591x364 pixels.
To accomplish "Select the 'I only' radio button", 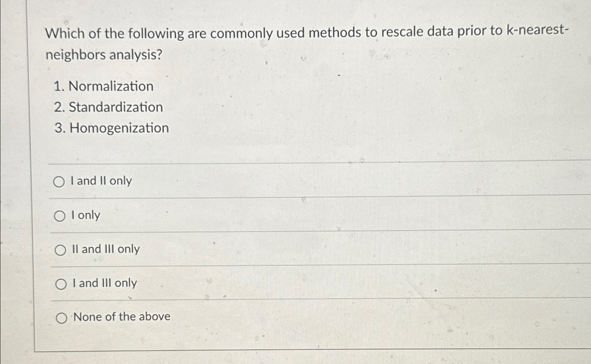I will (60, 216).
